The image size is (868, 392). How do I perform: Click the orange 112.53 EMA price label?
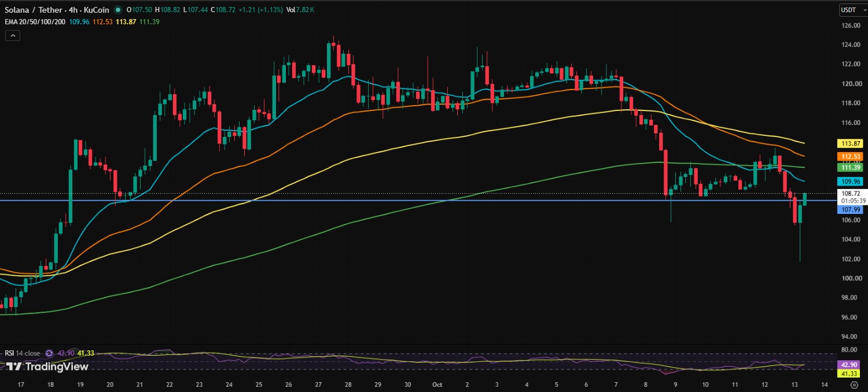pyautogui.click(x=849, y=156)
